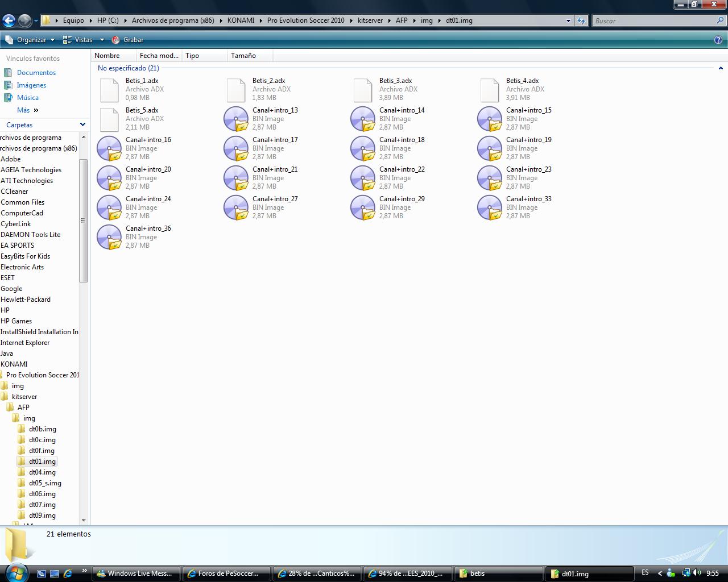Select the Canal+intro_17 disc icon
This screenshot has width=728, height=582.
pos(235,148)
